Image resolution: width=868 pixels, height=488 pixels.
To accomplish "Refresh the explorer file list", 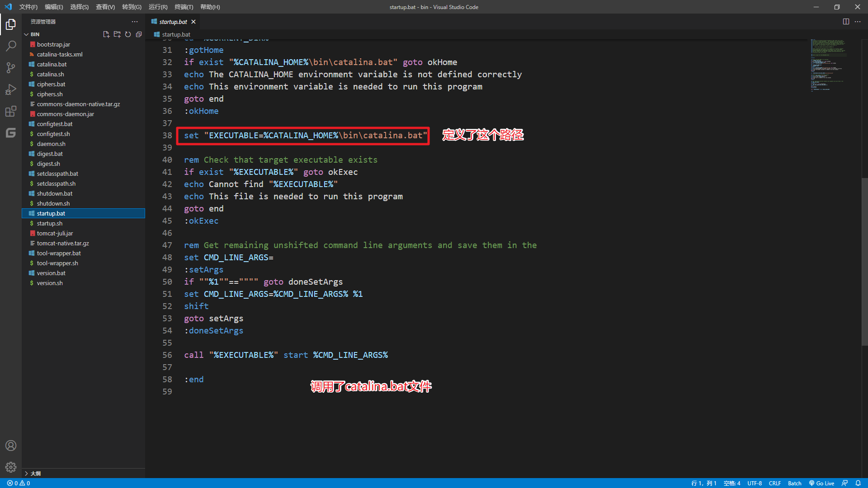I will [x=128, y=34].
